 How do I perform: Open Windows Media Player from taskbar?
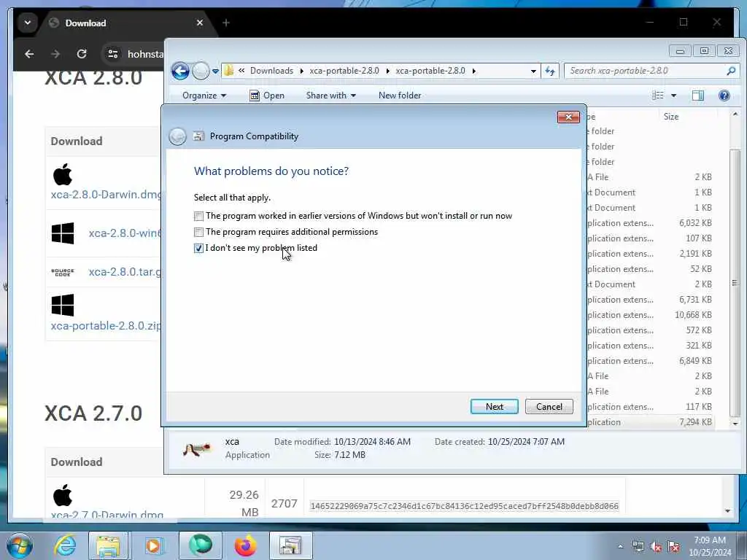[x=153, y=545]
